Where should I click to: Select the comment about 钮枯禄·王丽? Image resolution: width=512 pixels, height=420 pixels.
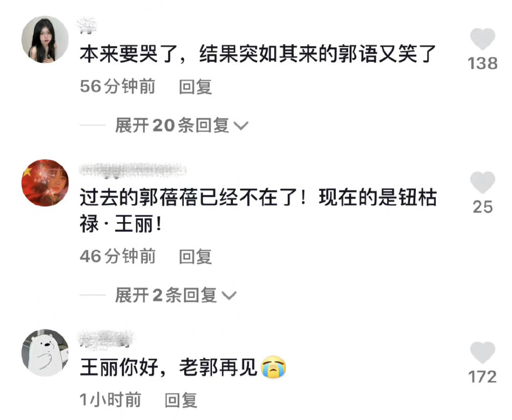pos(258,211)
